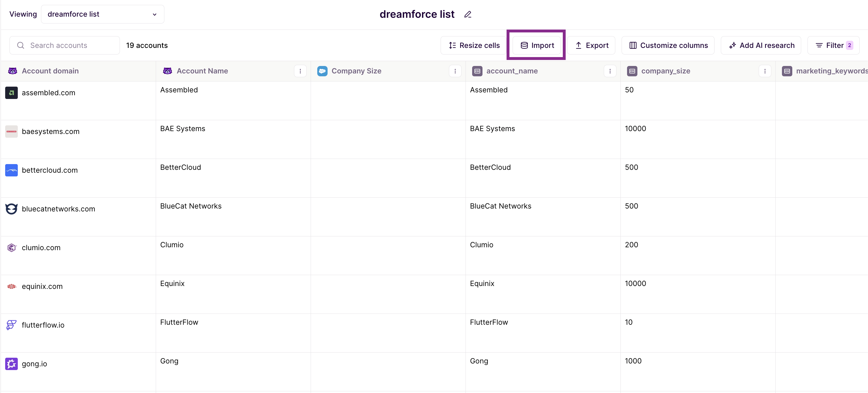Open the Viewing dreamforce list dropdown
This screenshot has height=393, width=868.
pos(102,14)
